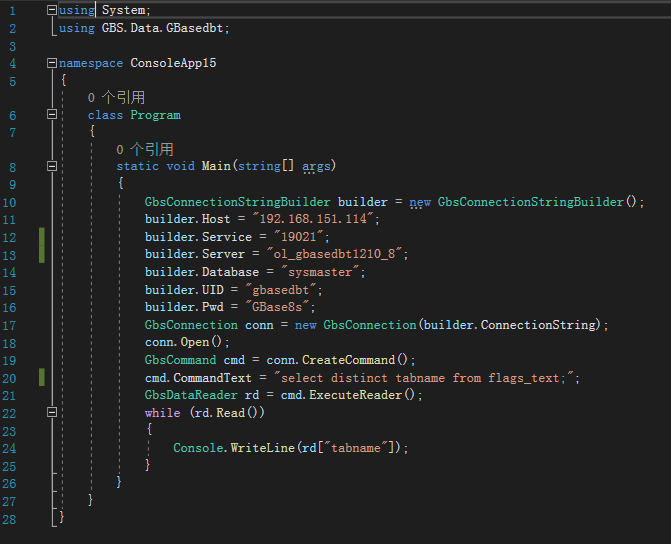
Task: Click the args parameter in Main signature
Action: (316, 166)
